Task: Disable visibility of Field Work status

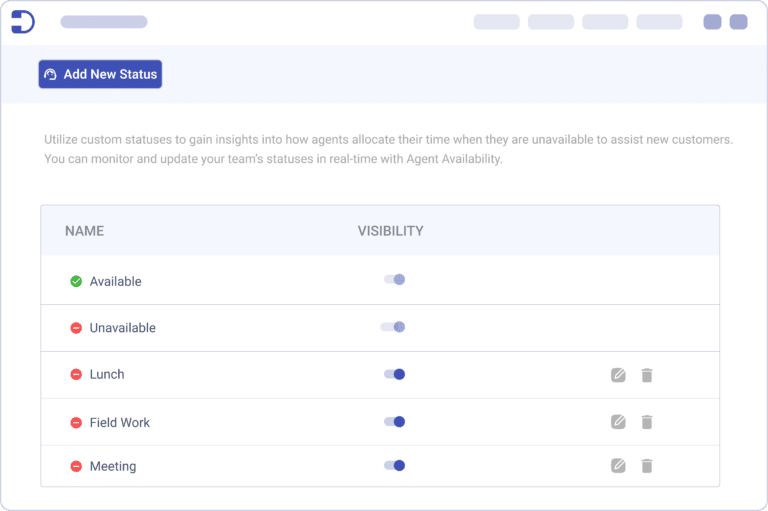Action: 395,422
